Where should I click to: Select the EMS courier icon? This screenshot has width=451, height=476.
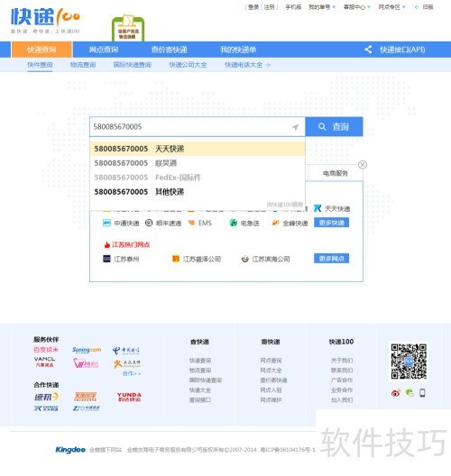click(x=191, y=223)
